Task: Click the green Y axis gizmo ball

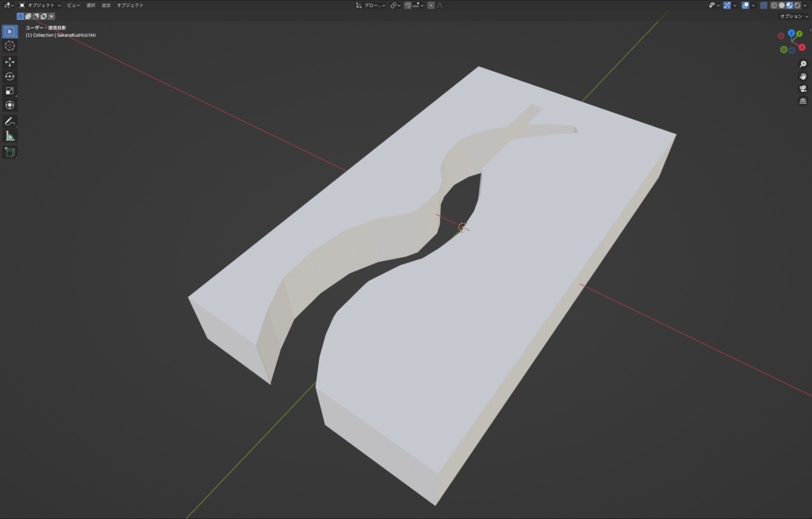Action: click(799, 34)
